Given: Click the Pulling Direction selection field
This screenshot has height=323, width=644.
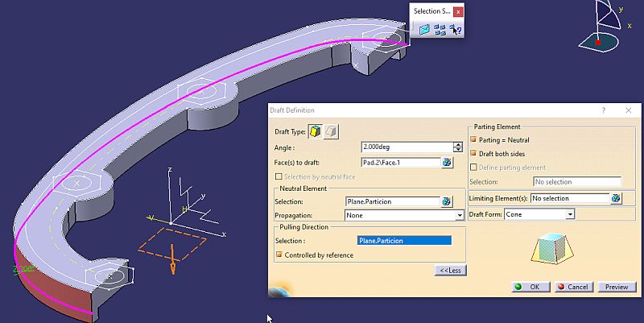Looking at the screenshot, I should [x=404, y=240].
